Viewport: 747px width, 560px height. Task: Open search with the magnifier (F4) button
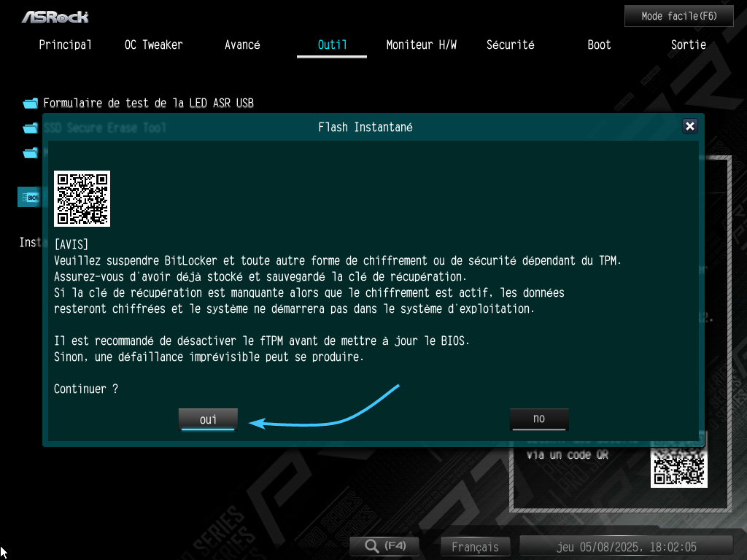(x=385, y=545)
